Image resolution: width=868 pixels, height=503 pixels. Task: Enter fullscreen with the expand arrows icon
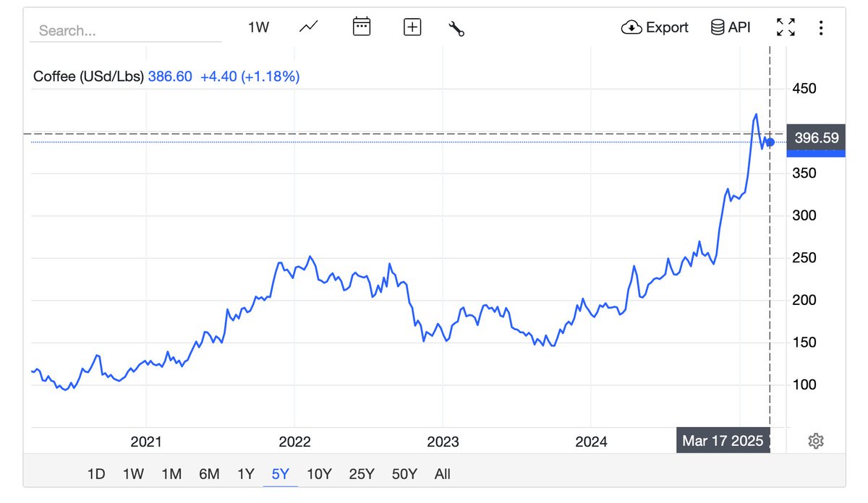click(786, 27)
